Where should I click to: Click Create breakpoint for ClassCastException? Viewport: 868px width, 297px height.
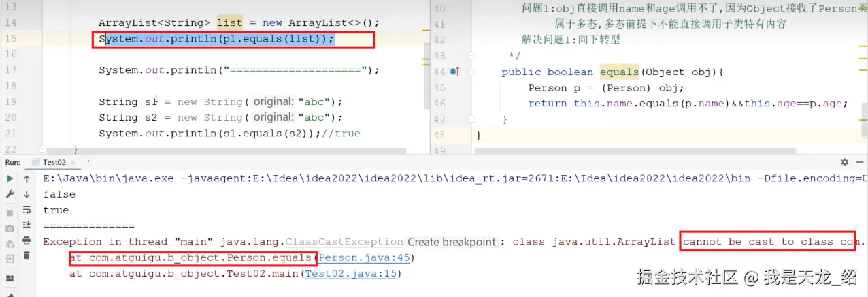pos(452,242)
